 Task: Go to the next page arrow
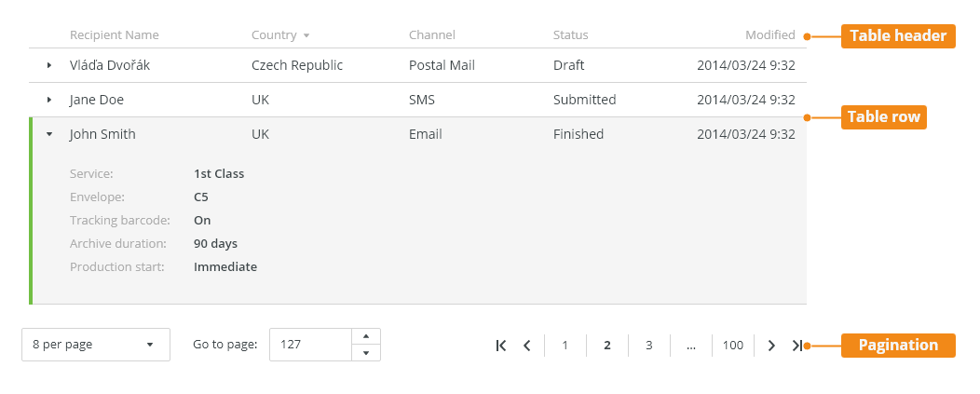tap(771, 346)
